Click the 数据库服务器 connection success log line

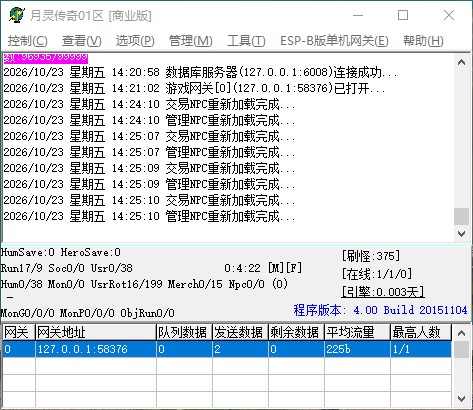pos(200,72)
